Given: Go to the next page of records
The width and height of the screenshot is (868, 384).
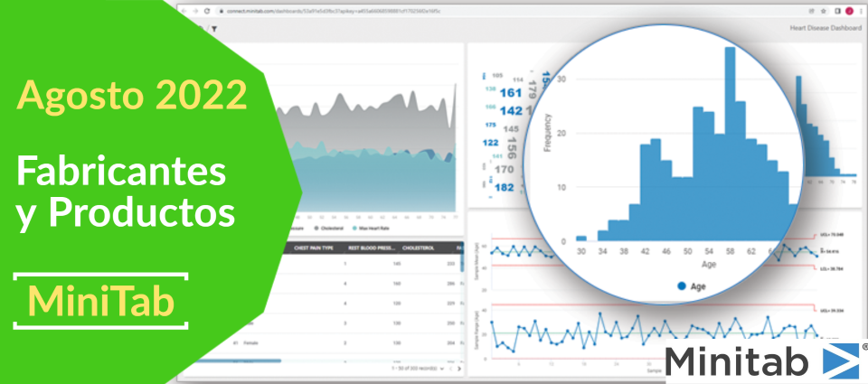Looking at the screenshot, I should click(459, 368).
